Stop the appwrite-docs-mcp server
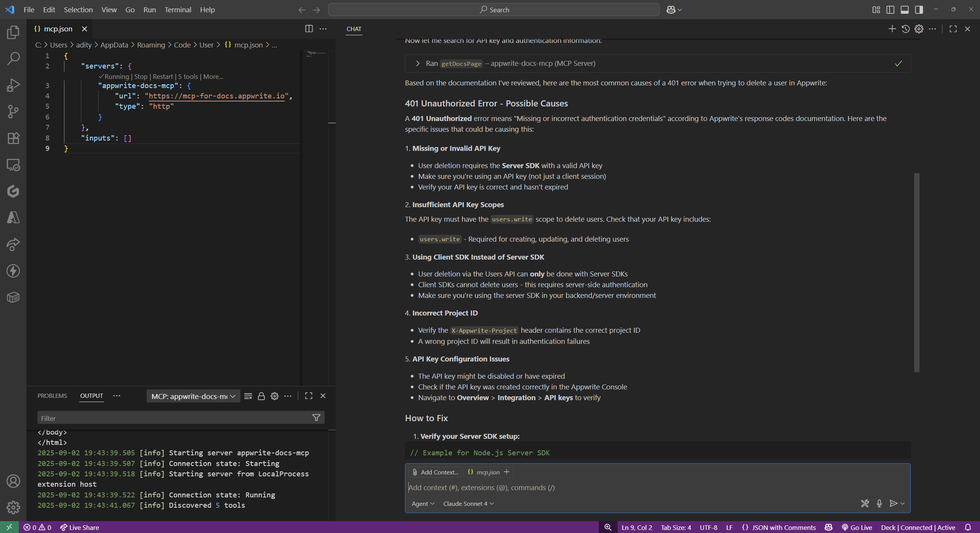980x533 pixels. pyautogui.click(x=141, y=77)
